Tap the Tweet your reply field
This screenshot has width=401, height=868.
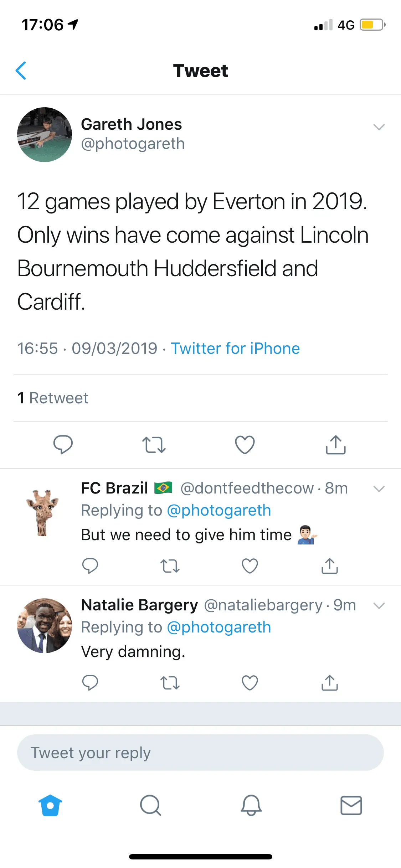[200, 753]
